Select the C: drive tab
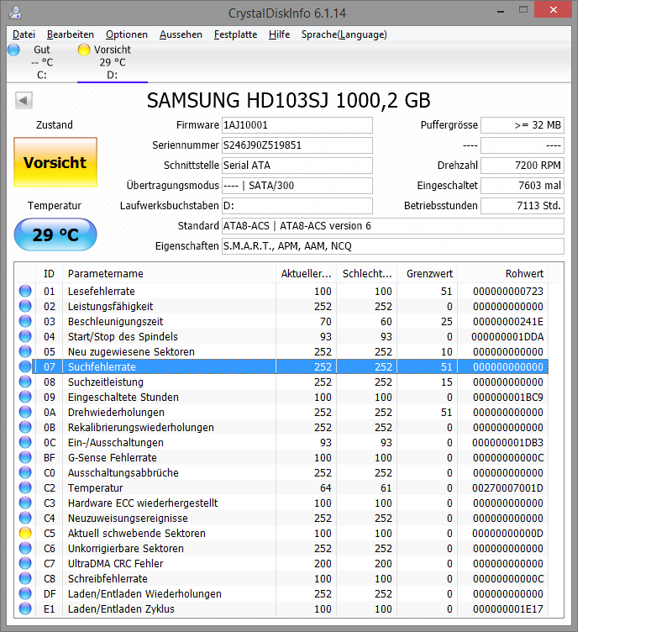This screenshot has height=632, width=672. 41,62
